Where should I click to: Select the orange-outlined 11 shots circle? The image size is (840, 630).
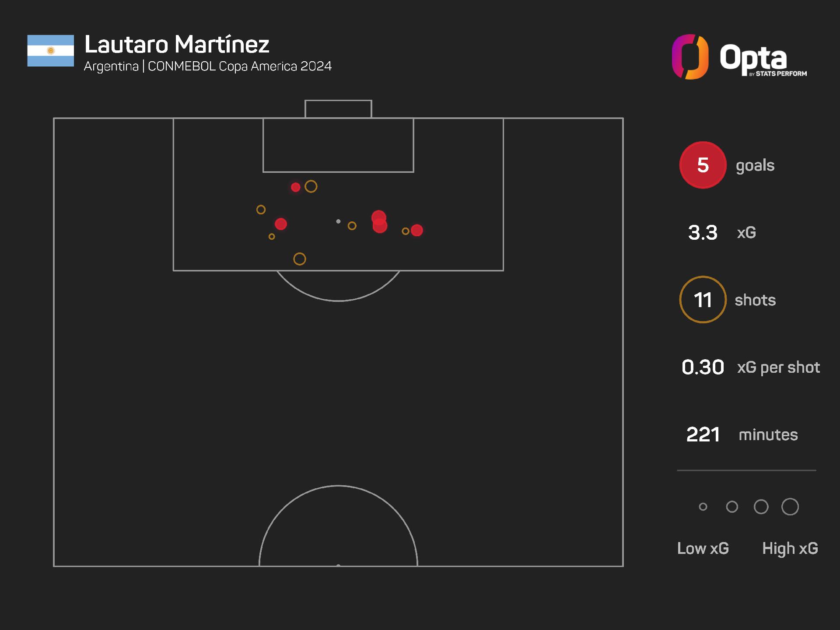coord(703,300)
